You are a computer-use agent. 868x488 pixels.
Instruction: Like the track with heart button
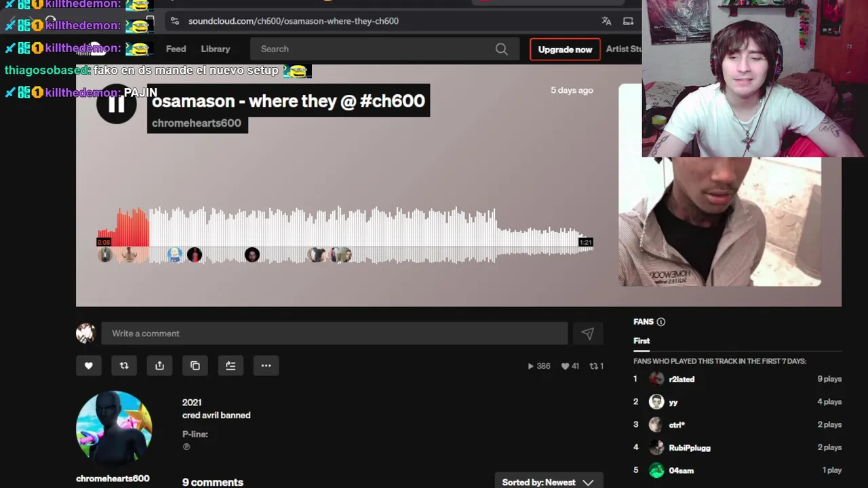click(x=88, y=365)
